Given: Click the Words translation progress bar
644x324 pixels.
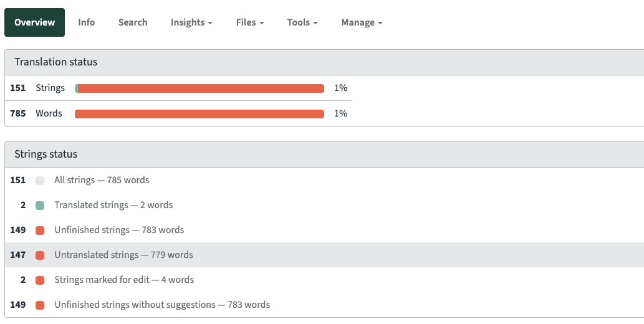Looking at the screenshot, I should click(199, 114).
